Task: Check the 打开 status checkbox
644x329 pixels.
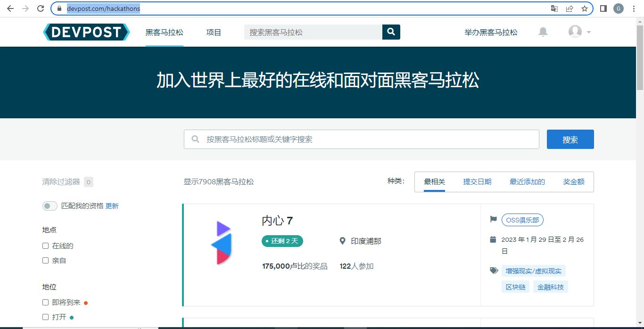Action: tap(46, 317)
